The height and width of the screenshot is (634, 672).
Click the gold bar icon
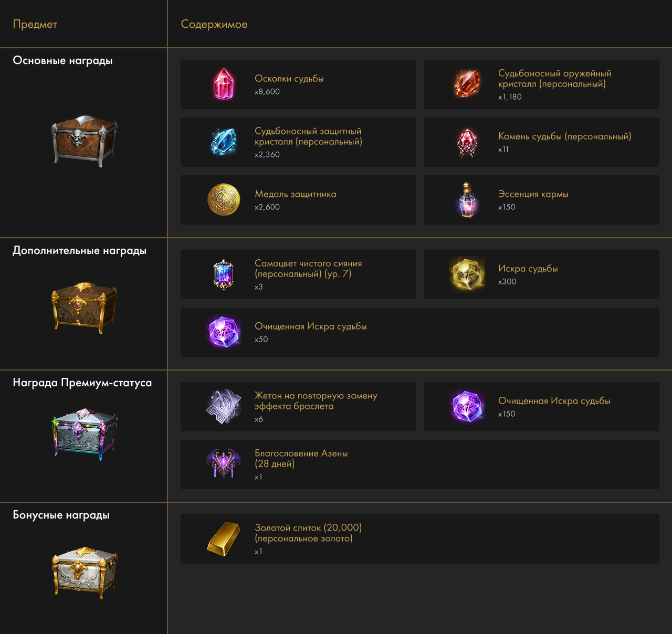pyautogui.click(x=224, y=539)
